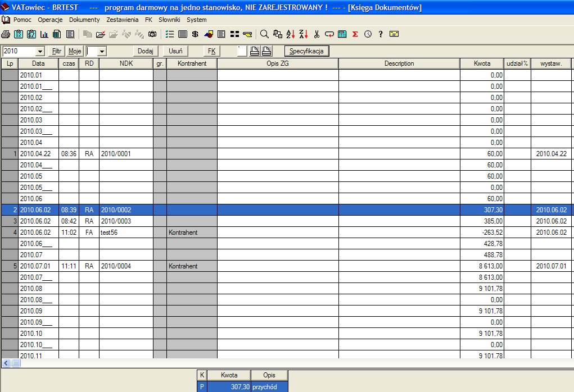The width and height of the screenshot is (574, 392).
Task: Click the Dodaj button
Action: pyautogui.click(x=146, y=51)
